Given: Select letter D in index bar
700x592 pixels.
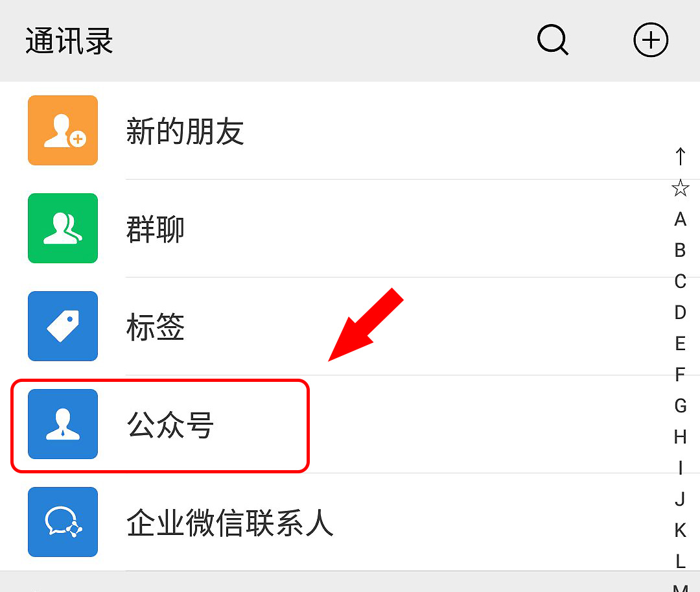Looking at the screenshot, I should coord(680,313).
